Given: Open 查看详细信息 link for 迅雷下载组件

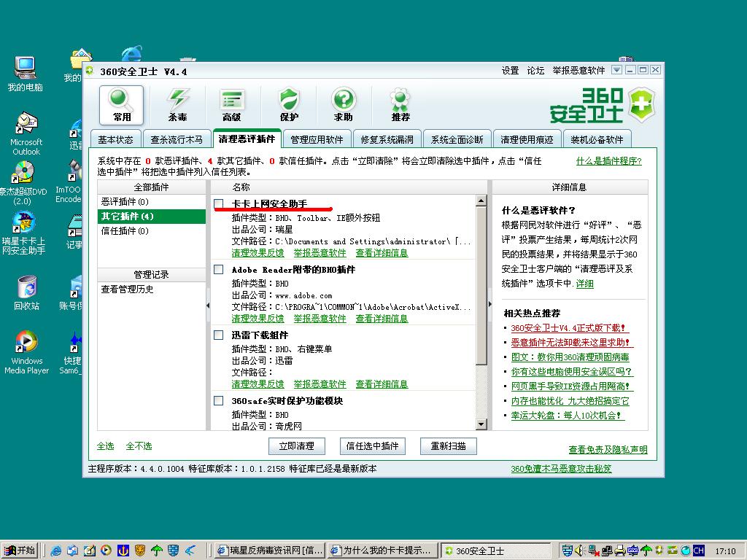Looking at the screenshot, I should (382, 384).
